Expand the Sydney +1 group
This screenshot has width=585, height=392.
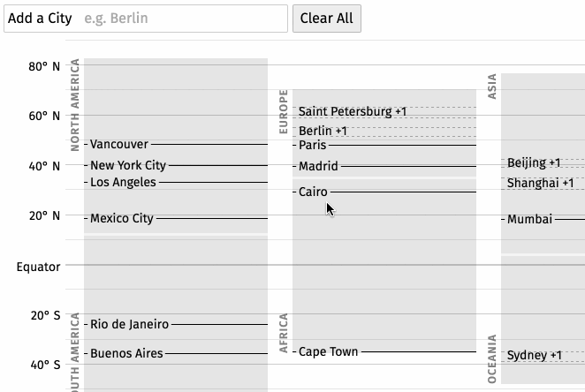(535, 355)
